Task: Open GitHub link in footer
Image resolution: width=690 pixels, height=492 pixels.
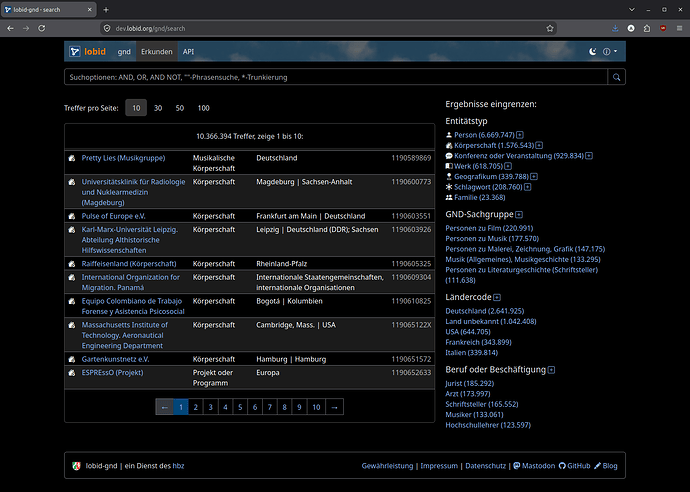Action: tap(574, 466)
